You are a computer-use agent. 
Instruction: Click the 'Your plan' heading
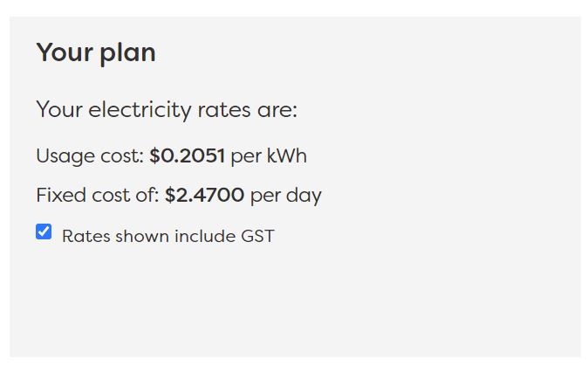coord(96,52)
